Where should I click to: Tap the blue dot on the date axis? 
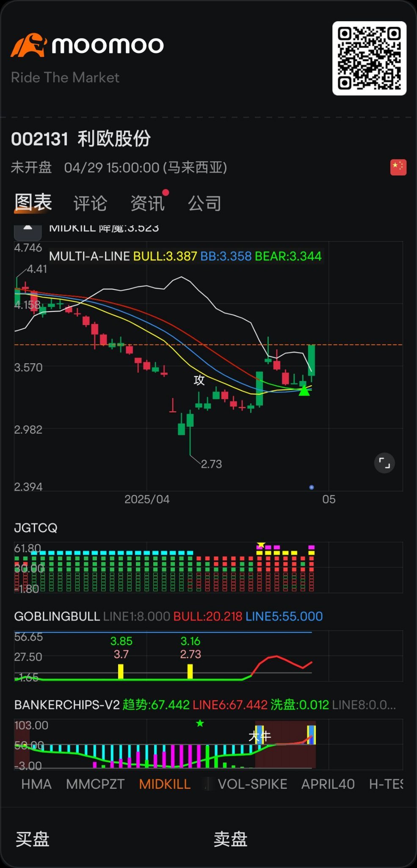[x=312, y=487]
